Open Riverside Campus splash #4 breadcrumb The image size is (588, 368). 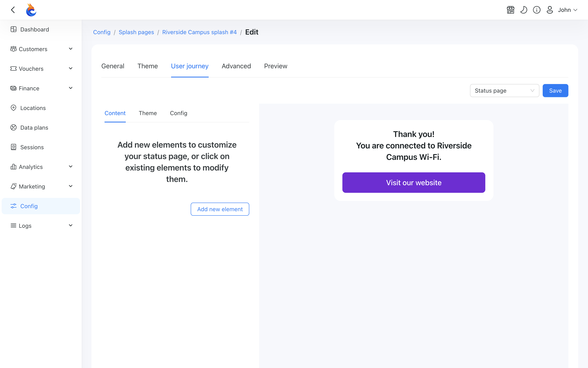tap(199, 32)
